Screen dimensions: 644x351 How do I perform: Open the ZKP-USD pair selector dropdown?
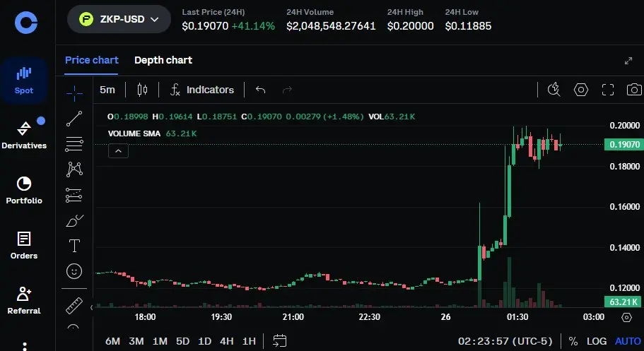119,19
